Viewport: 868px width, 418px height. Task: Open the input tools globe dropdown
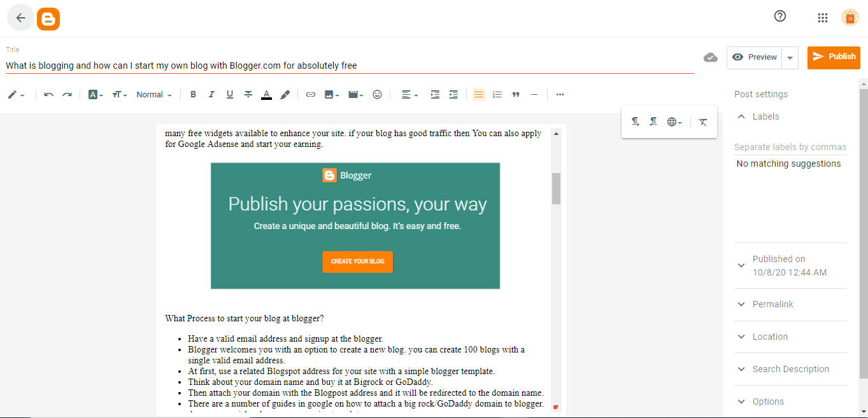674,122
